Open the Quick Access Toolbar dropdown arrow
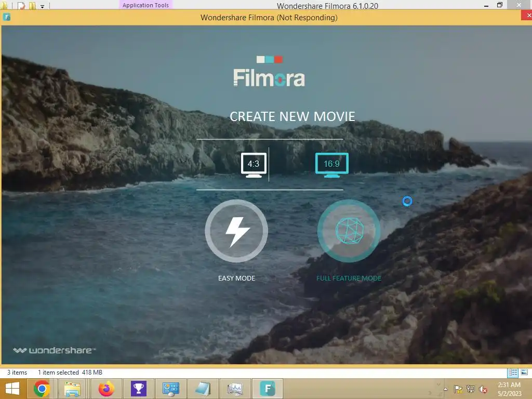532x399 pixels. click(x=43, y=6)
